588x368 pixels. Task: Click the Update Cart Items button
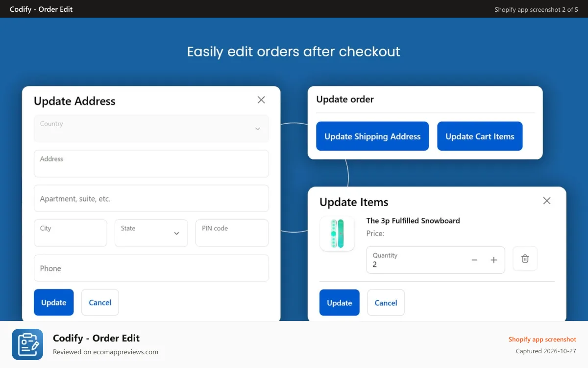click(x=480, y=136)
